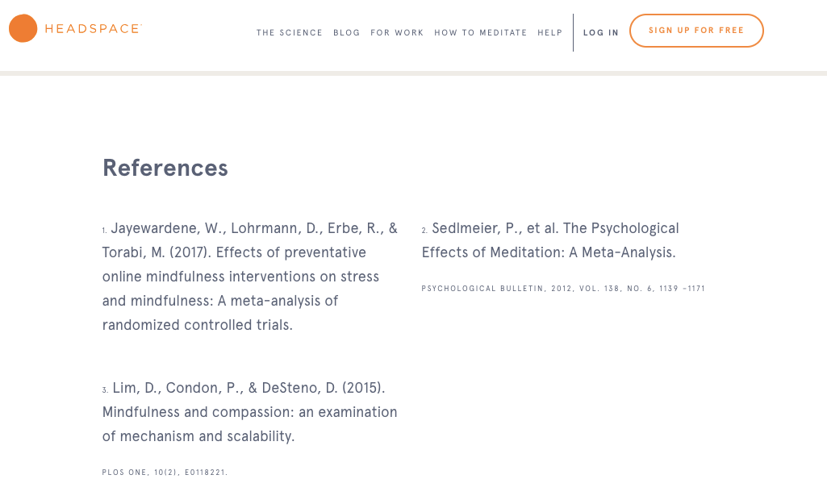Open the Help page
Screen dimensions: 827x504
(x=549, y=33)
